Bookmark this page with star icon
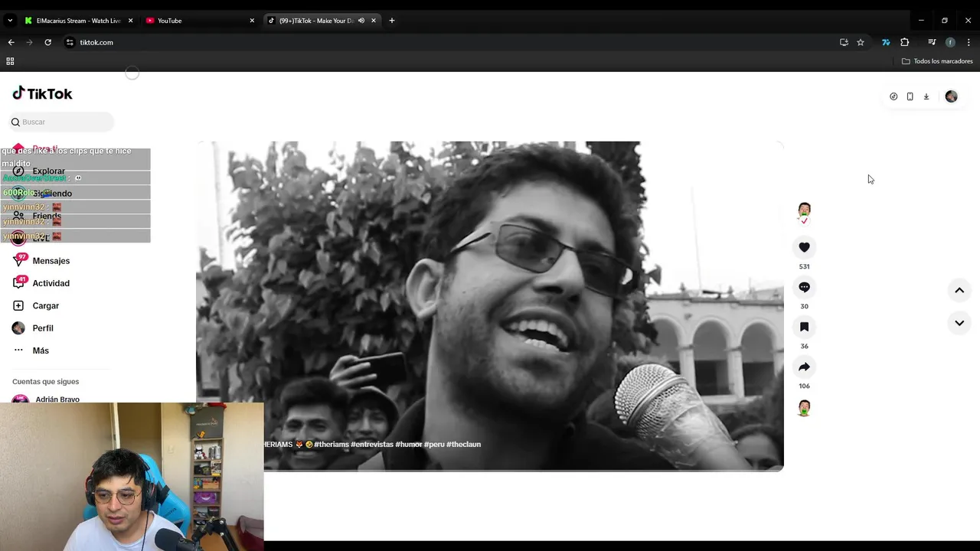Screen dimensions: 980x551 tap(861, 42)
